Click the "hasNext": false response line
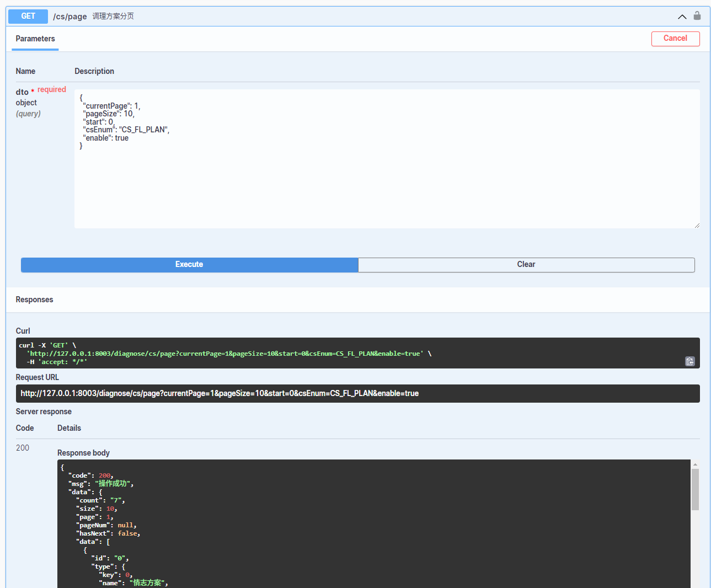Screen dimensions: 711x588 click(108, 533)
